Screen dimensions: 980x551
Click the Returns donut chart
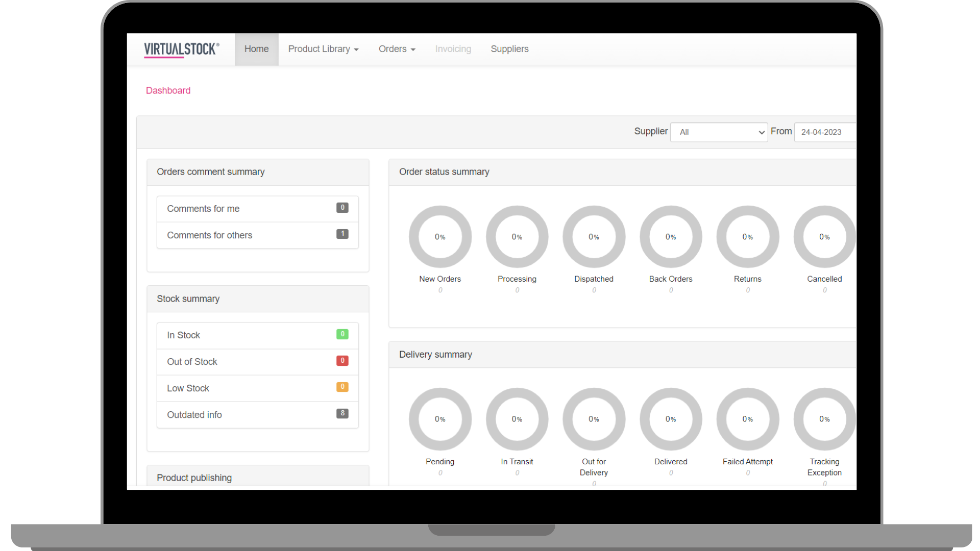(x=747, y=237)
